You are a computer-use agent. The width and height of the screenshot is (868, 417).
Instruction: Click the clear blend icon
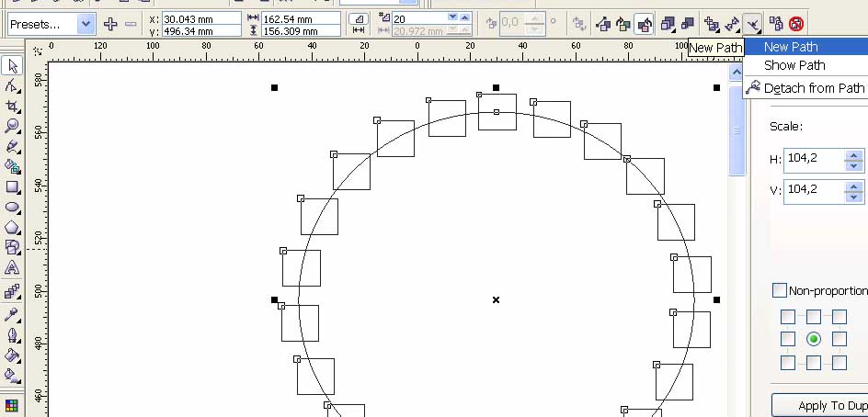click(x=796, y=24)
